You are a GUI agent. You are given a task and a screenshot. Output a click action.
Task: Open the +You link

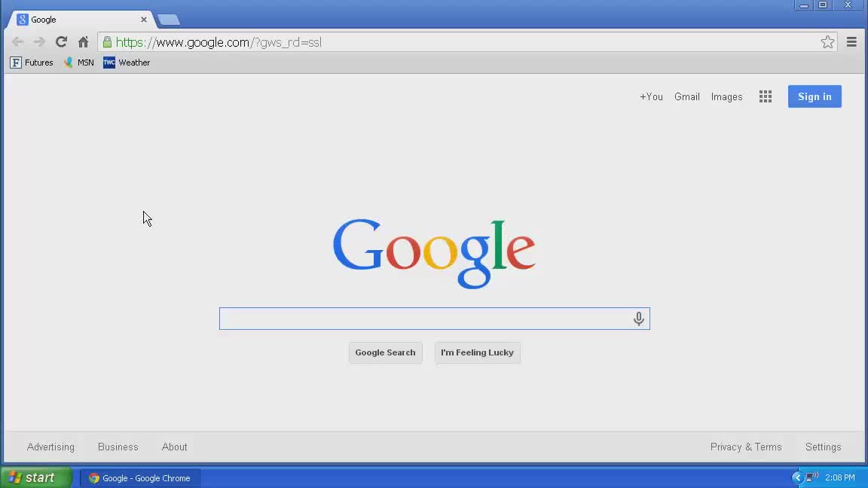tap(651, 97)
